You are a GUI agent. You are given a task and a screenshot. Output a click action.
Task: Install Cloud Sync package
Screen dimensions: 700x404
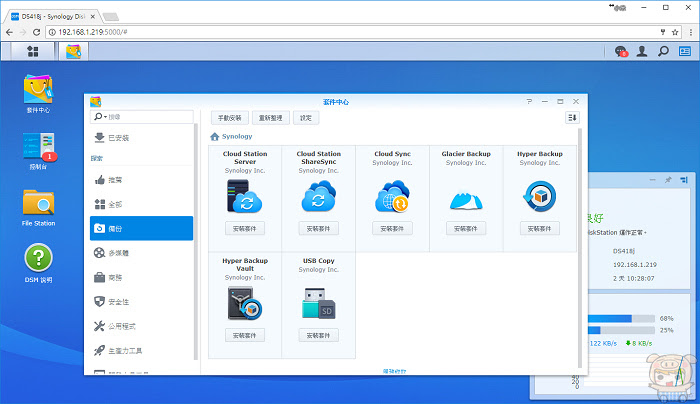point(392,229)
